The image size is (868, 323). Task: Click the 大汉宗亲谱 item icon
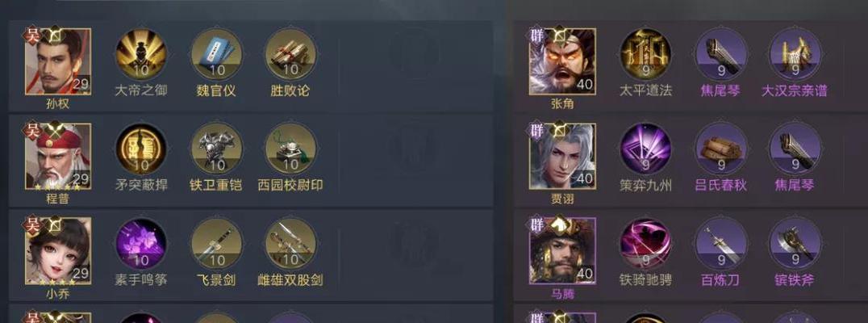click(x=795, y=54)
